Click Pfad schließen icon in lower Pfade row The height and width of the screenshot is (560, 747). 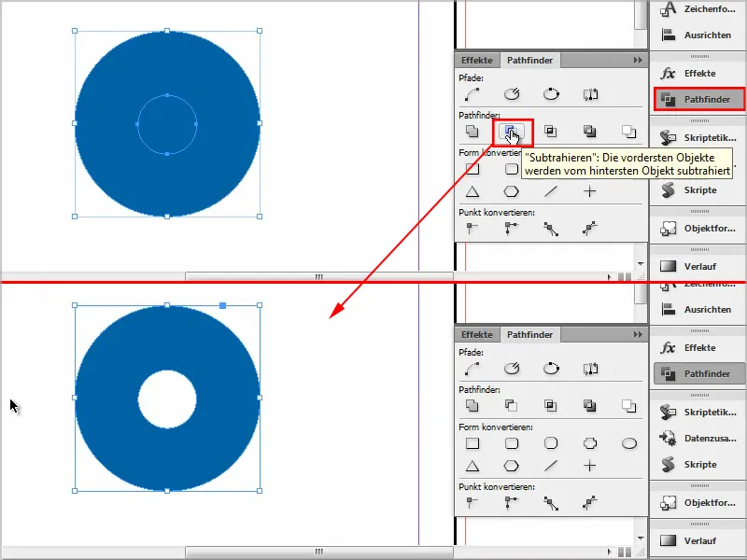pos(551,369)
